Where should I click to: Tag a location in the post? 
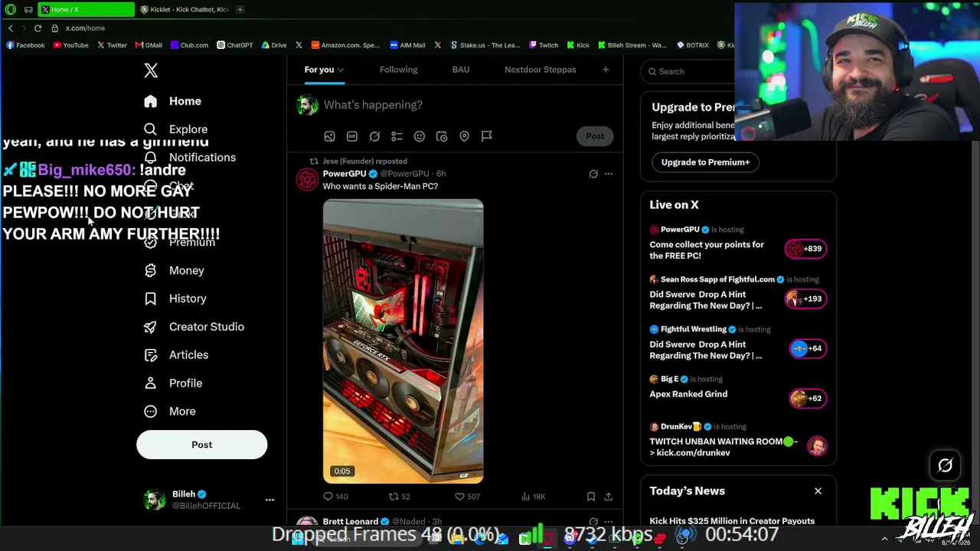tap(464, 136)
